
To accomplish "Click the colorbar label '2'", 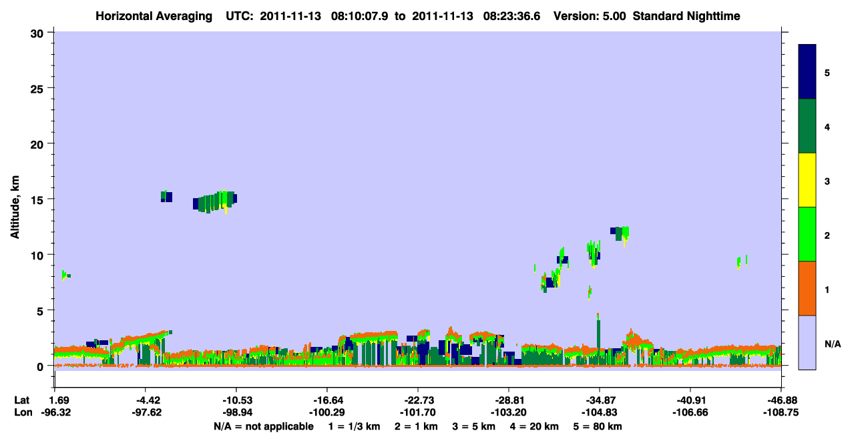I will point(827,235).
